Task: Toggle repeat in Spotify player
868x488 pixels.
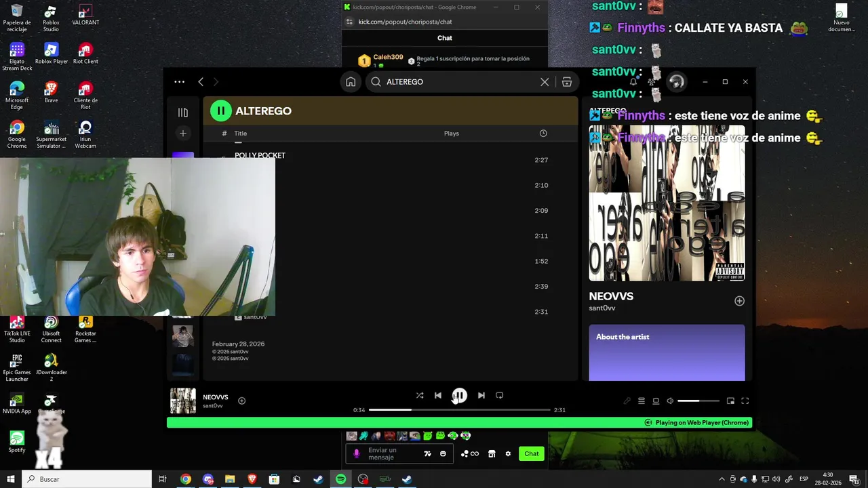Action: tap(500, 396)
